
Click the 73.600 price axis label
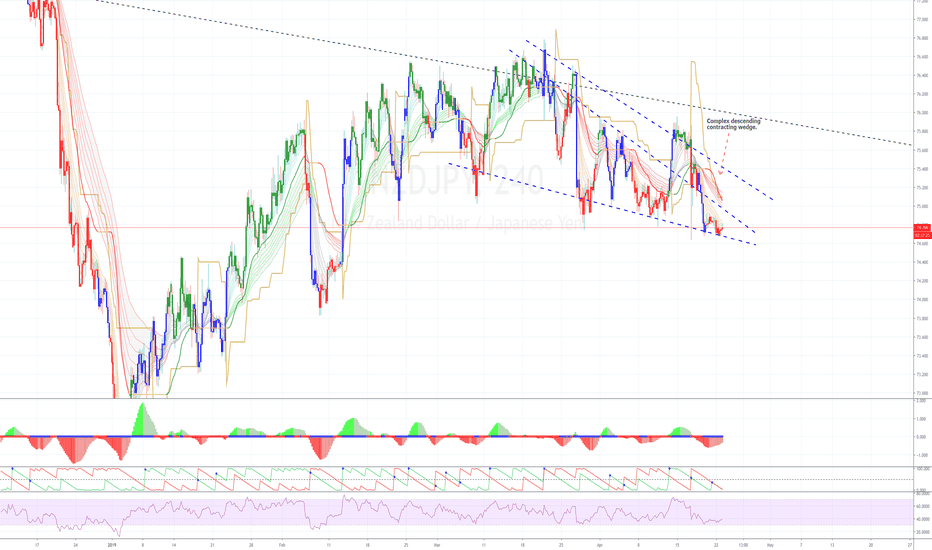pos(923,337)
